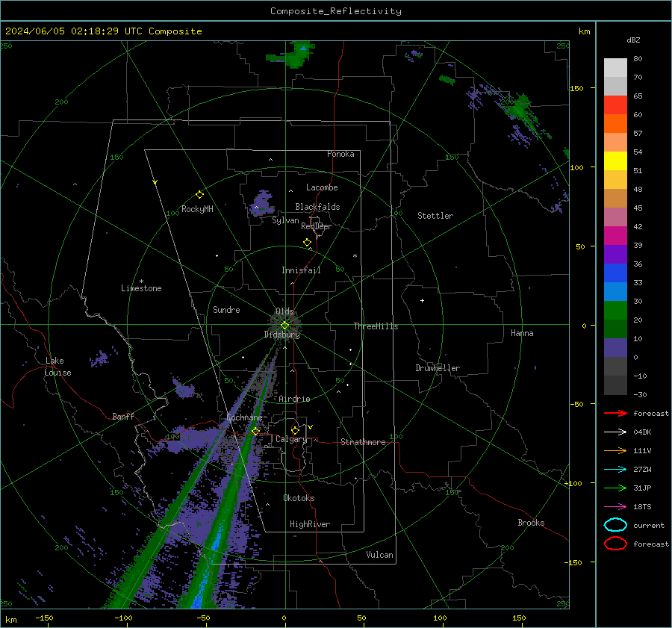Click the yellow diamond marker near Cochrane
This screenshot has width=672, height=628.
pos(255,432)
